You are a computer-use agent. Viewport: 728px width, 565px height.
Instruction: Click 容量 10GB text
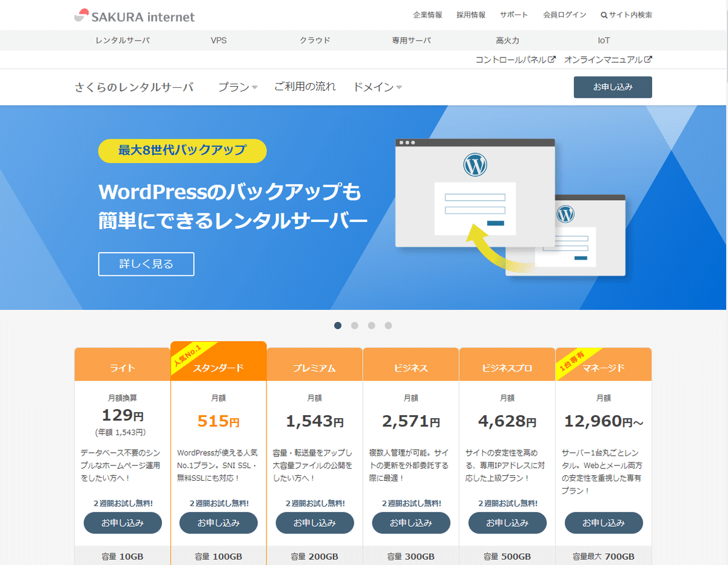pos(123,557)
